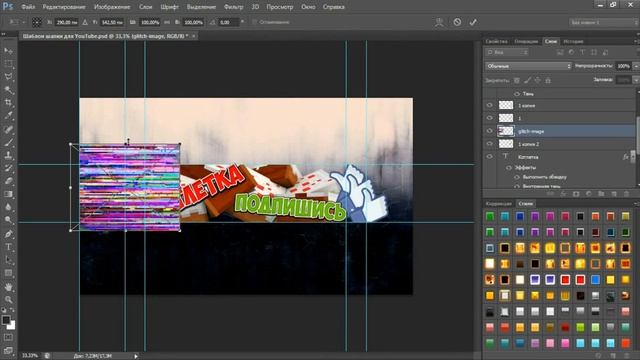Select the Healing Brush tool
This screenshot has height=360, width=640.
(x=8, y=129)
